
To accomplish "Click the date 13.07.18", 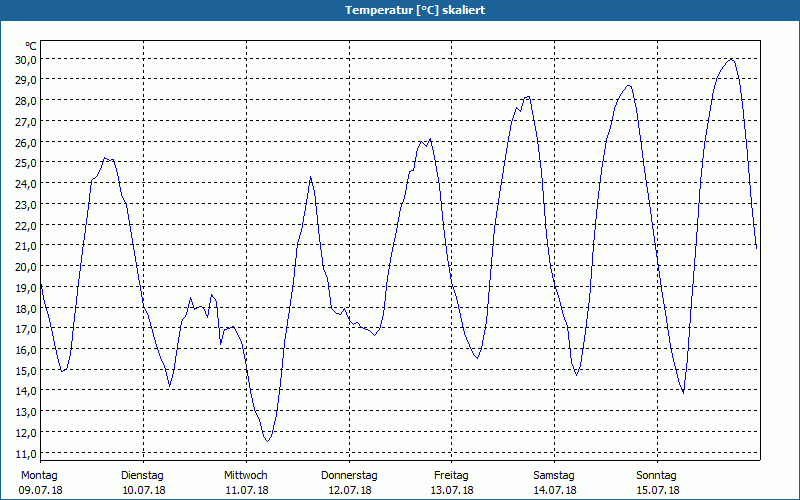I will [x=452, y=491].
